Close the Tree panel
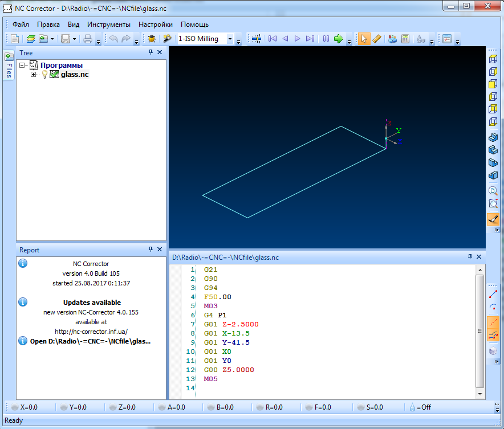 point(160,52)
